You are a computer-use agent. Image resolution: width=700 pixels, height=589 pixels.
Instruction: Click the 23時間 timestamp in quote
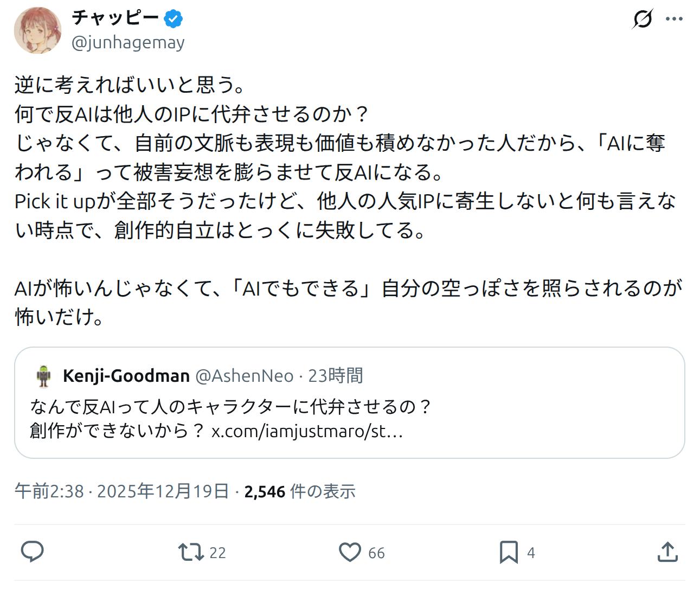336,376
